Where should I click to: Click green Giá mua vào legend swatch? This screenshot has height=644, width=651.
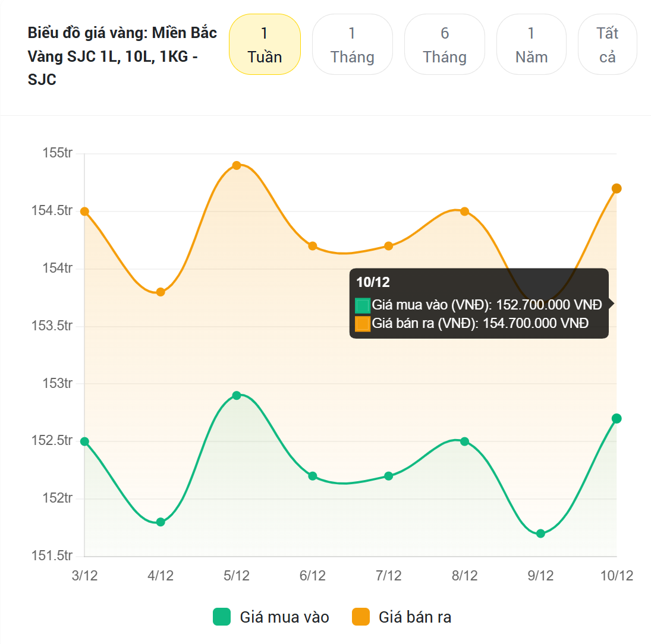click(x=221, y=617)
